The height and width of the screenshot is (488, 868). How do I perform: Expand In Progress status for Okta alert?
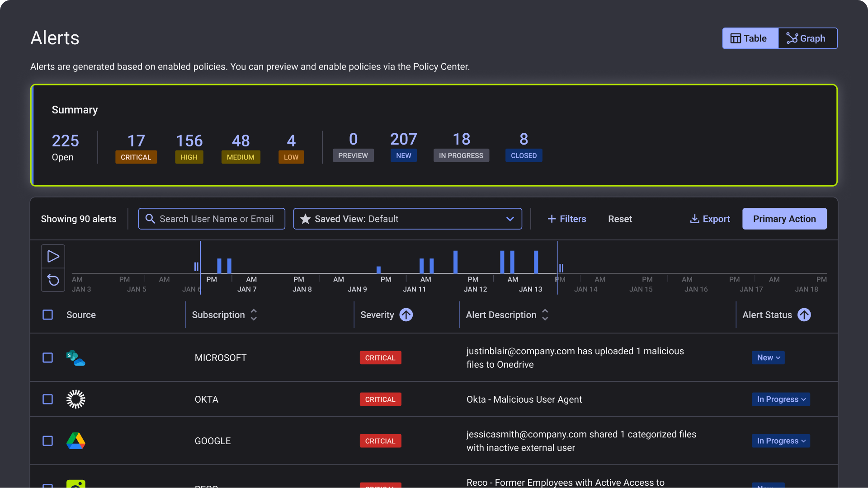click(781, 399)
